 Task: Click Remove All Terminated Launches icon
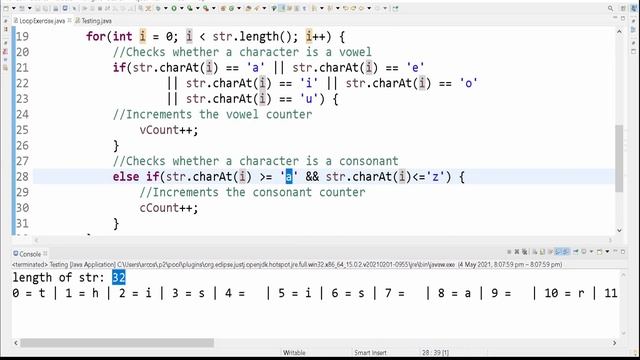(x=524, y=252)
